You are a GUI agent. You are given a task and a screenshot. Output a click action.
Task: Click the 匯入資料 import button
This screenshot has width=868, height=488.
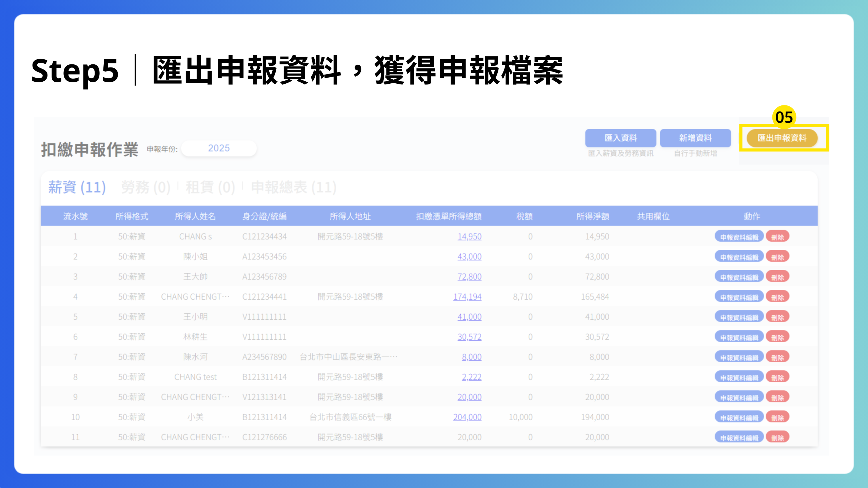pyautogui.click(x=620, y=138)
